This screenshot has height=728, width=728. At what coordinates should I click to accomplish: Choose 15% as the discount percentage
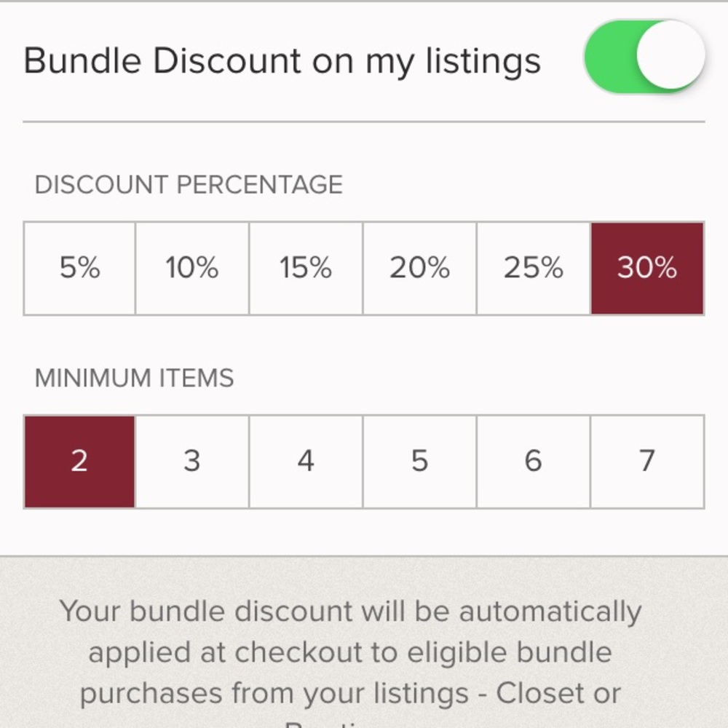point(306,267)
